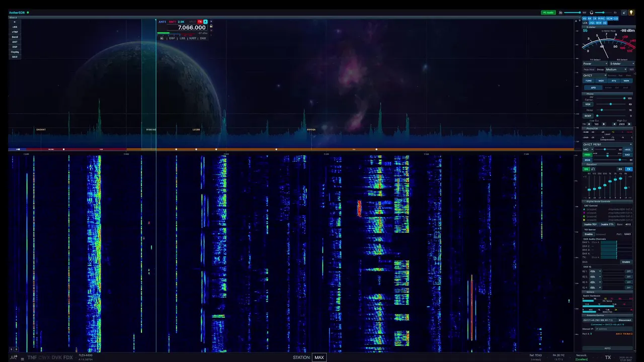Image resolution: width=644 pixels, height=362 pixels.
Task: Click the Manual IP address field
Action: click(613, 329)
